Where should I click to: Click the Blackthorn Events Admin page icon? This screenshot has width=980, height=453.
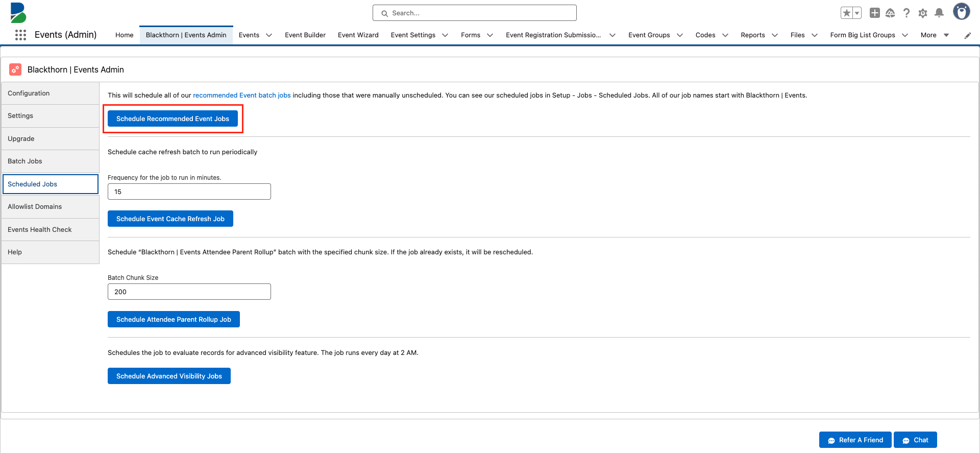tap(15, 69)
